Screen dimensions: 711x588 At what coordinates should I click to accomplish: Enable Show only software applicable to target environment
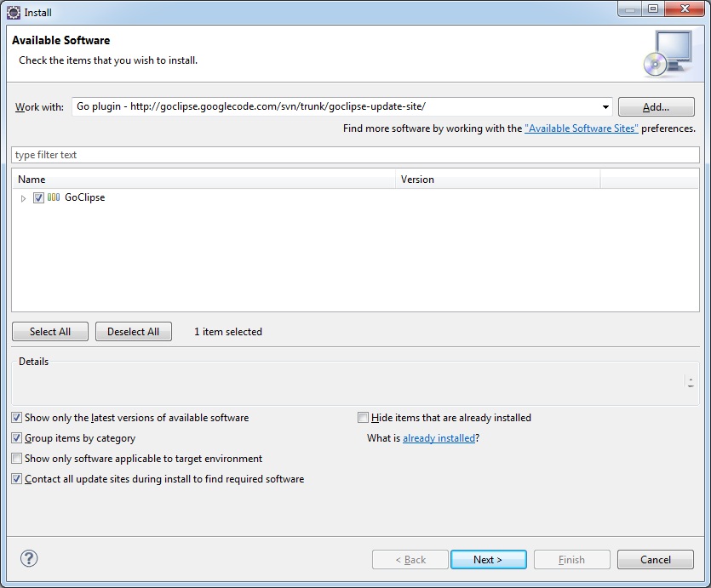click(17, 458)
